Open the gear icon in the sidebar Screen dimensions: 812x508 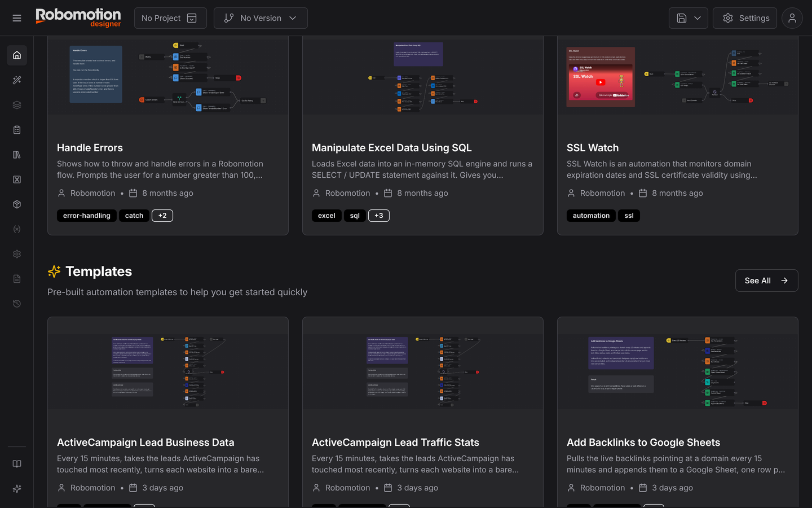click(x=17, y=254)
